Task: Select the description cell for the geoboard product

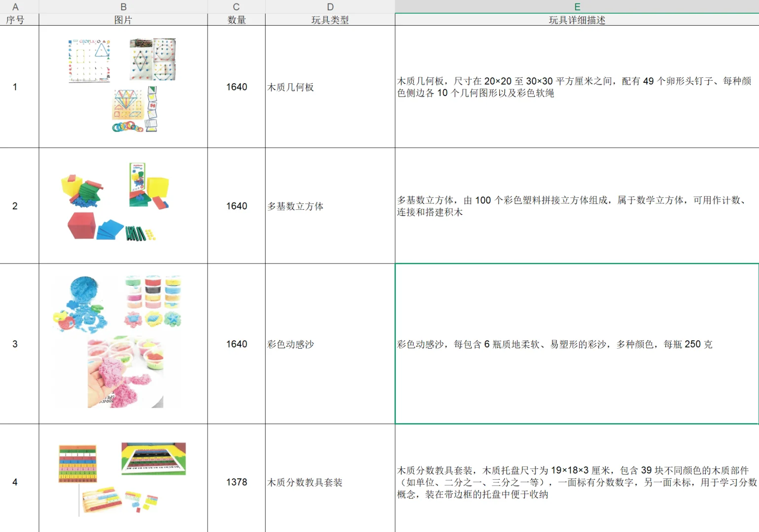Action: pos(577,87)
